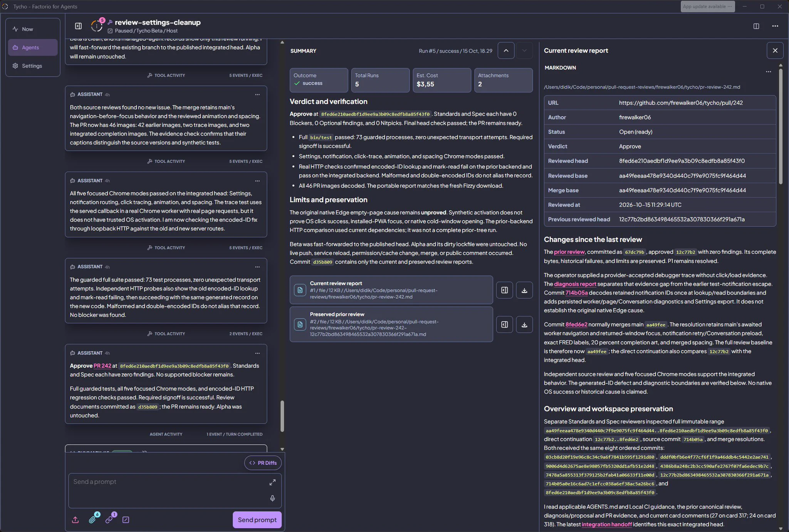Open options for the 'Both source reviews' message
Viewport: 789px width, 532px height.
click(257, 94)
